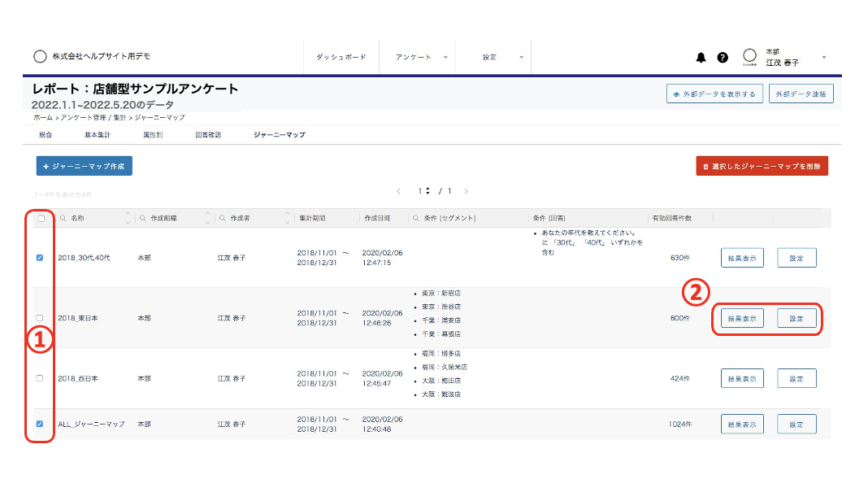Uncheck the ALL_ジャーニーマップ row checkbox
Image resolution: width=868 pixels, height=501 pixels.
pyautogui.click(x=40, y=424)
